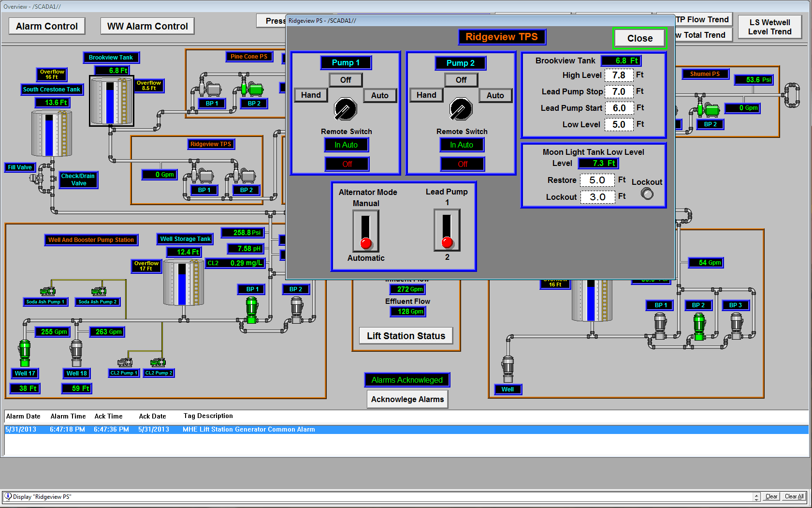Open the LS Wetwell Level Trend
Screen dimensions: 812x508
(x=769, y=27)
